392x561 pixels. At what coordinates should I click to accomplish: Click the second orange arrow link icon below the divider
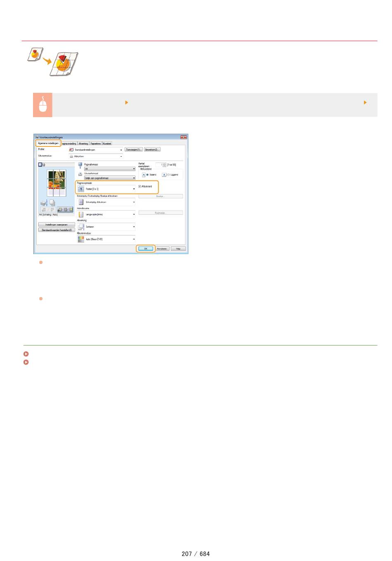[x=26, y=362]
